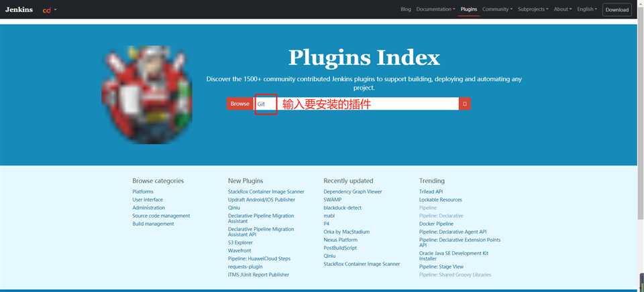
Task: Open Pipeline: Declarative trending plugin
Action: pyautogui.click(x=441, y=216)
